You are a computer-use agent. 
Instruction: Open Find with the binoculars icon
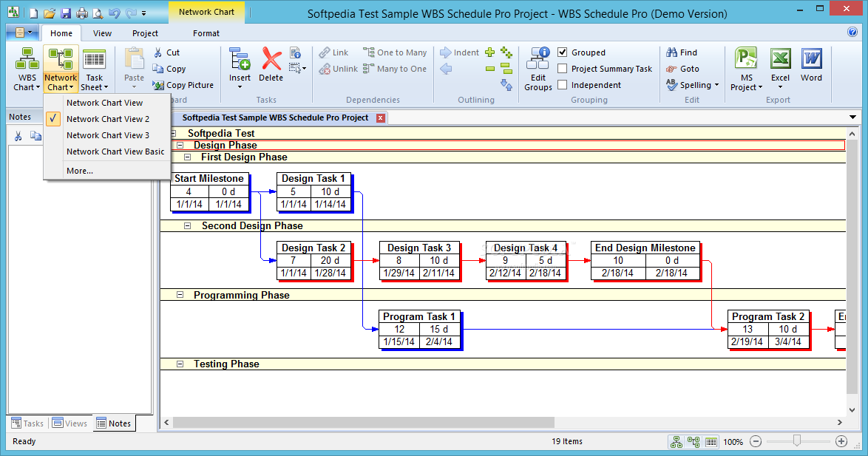tap(682, 52)
